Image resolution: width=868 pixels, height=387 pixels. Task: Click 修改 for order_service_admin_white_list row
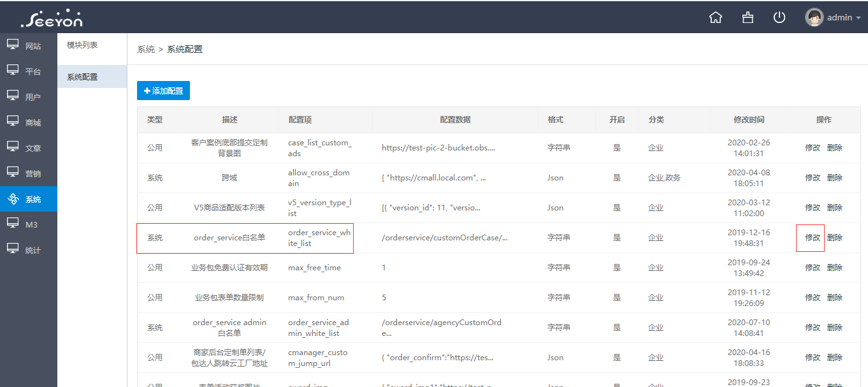point(813,327)
